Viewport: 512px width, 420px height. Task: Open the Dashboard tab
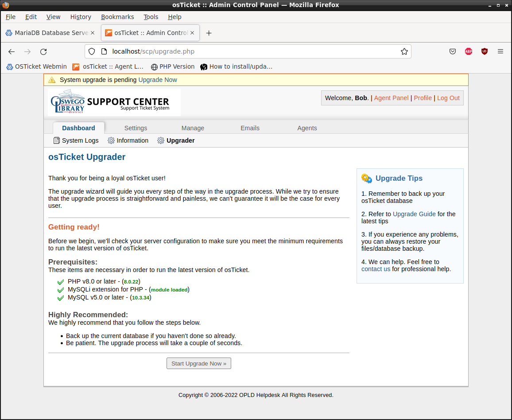point(79,128)
